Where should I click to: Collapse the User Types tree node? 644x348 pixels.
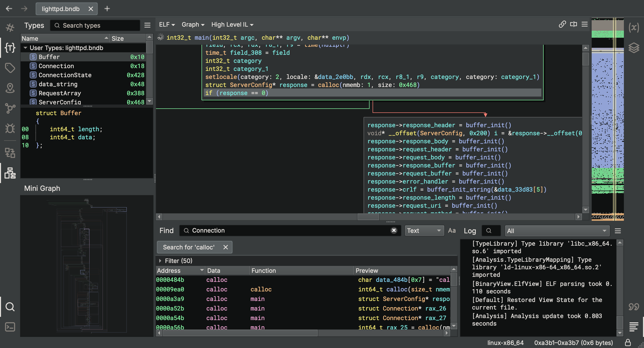point(25,48)
